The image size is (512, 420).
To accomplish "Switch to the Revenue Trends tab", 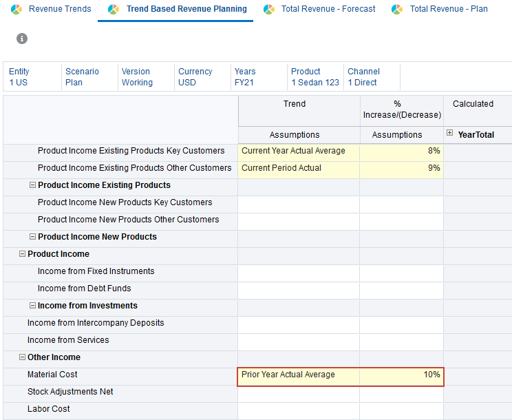I will tap(60, 10).
